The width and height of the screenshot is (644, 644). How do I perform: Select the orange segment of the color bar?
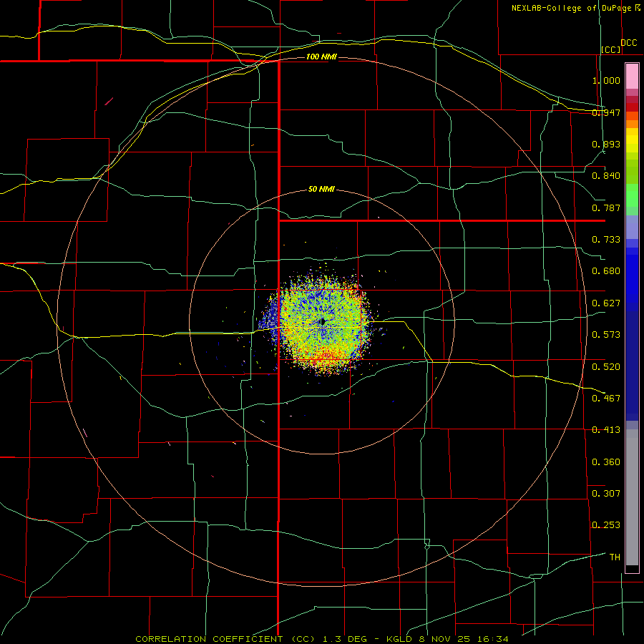632,120
